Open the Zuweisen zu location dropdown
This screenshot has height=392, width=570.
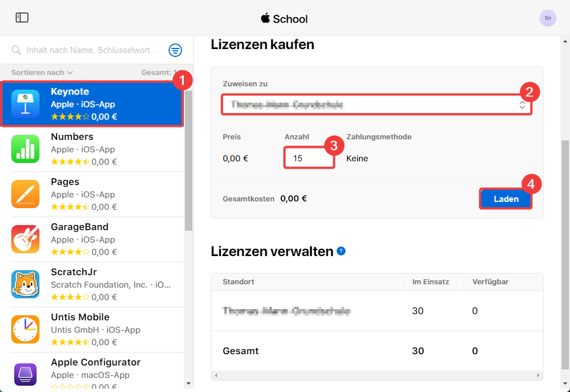[376, 105]
